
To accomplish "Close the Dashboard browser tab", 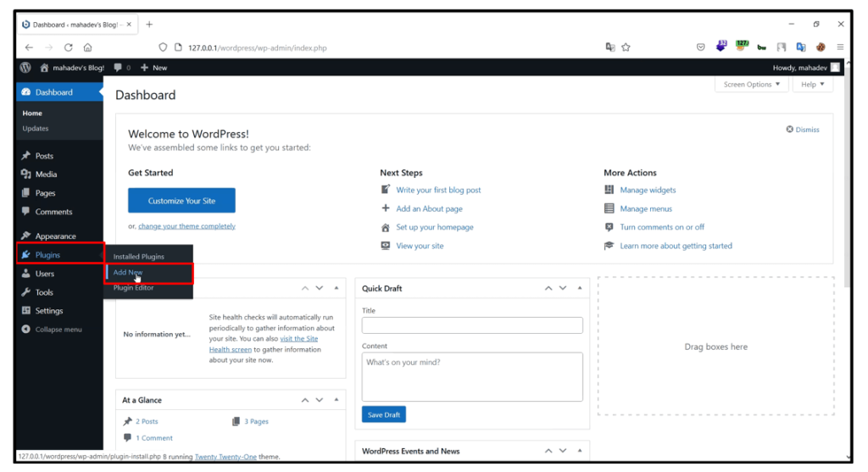I will click(129, 25).
